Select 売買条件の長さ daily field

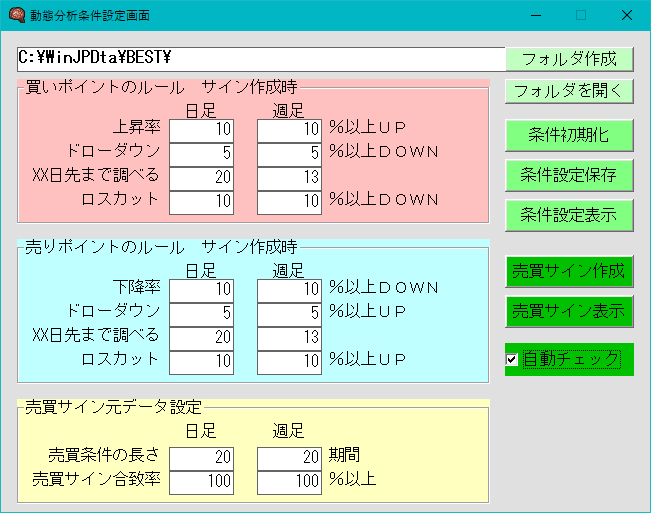[202, 457]
